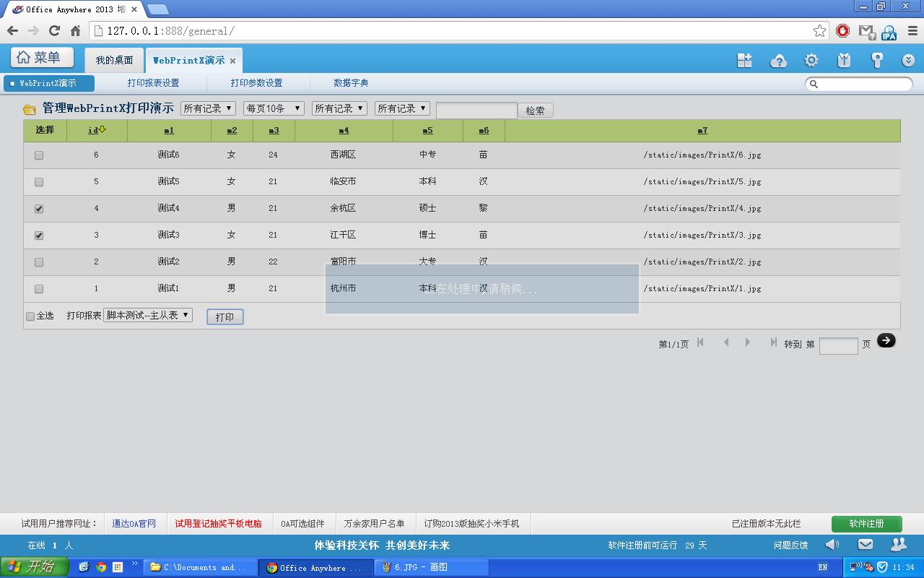924x578 pixels.
Task: Open the 通达OA官网 link
Action: (134, 524)
